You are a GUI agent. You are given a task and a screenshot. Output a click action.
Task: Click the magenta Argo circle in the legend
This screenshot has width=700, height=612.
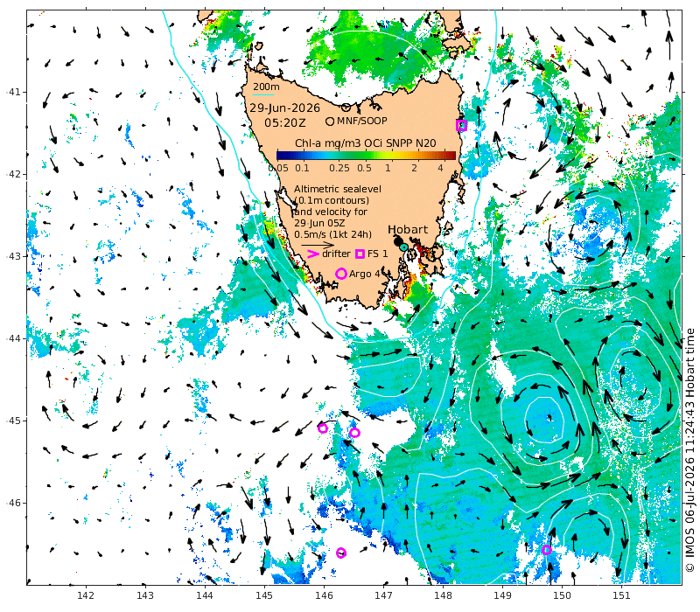tap(341, 274)
